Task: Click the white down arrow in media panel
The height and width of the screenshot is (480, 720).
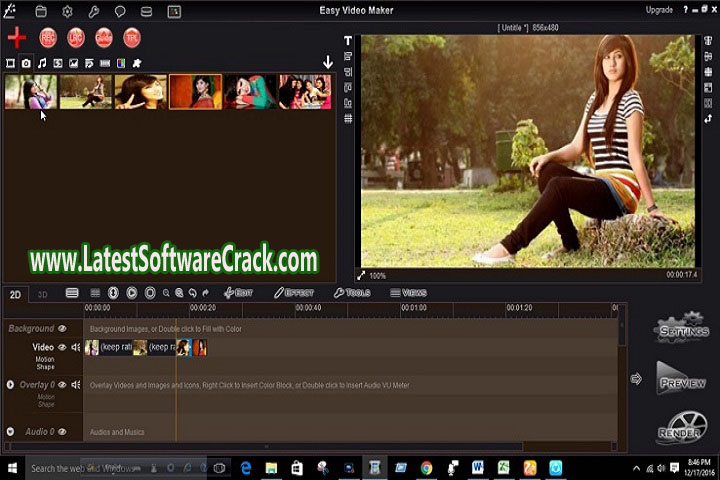Action: [327, 62]
